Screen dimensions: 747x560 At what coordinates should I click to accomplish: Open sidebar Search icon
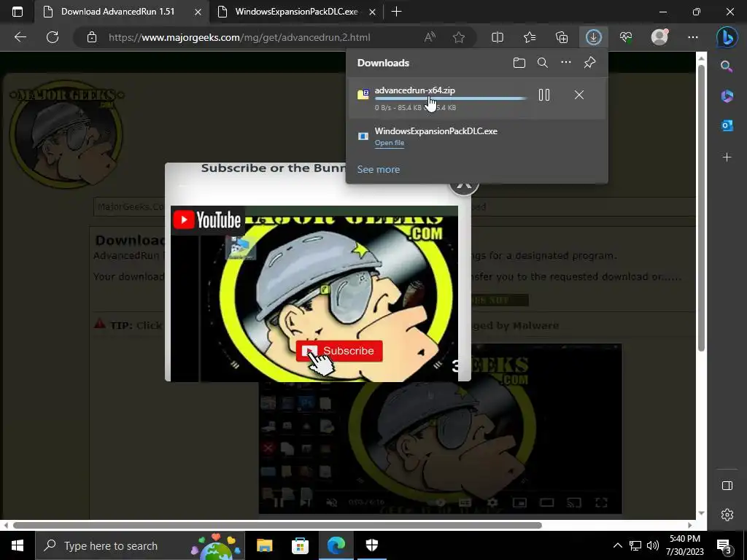coord(727,66)
